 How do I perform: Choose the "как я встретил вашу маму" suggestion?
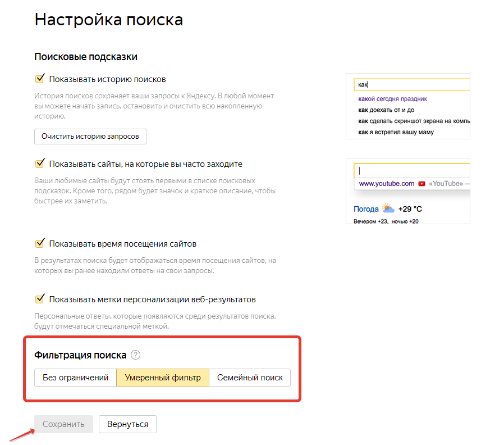(396, 132)
